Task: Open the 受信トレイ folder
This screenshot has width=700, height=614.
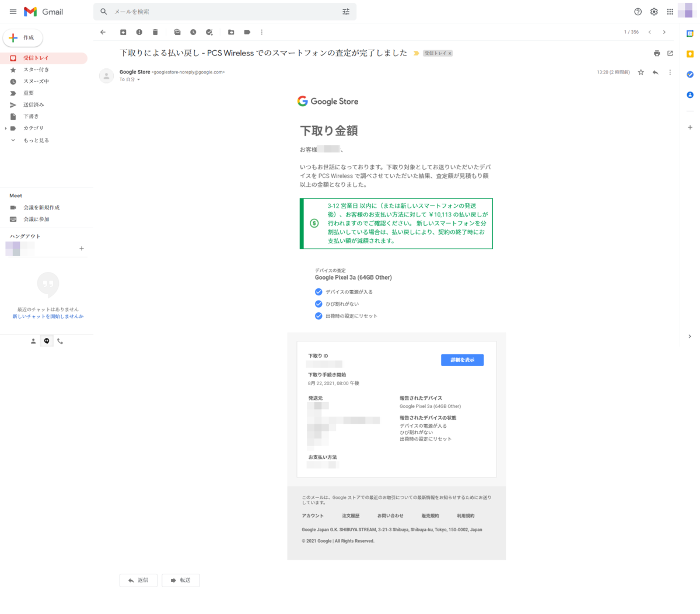Action: pos(44,58)
